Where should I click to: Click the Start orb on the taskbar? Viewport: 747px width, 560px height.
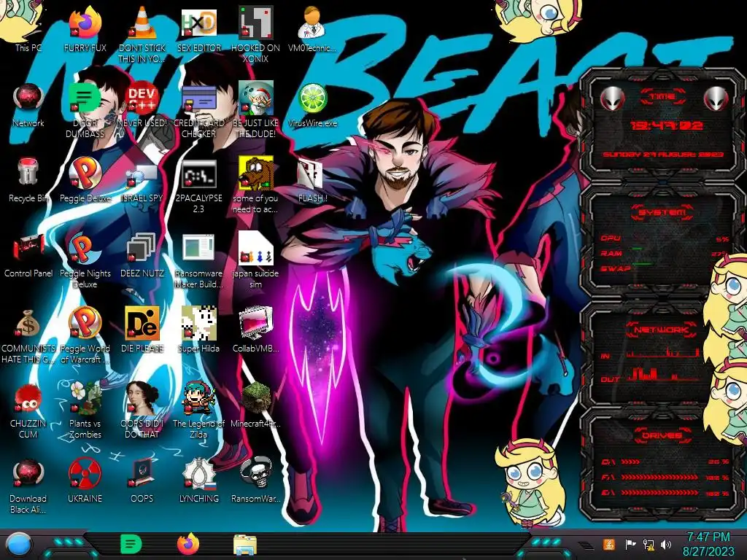pyautogui.click(x=20, y=545)
